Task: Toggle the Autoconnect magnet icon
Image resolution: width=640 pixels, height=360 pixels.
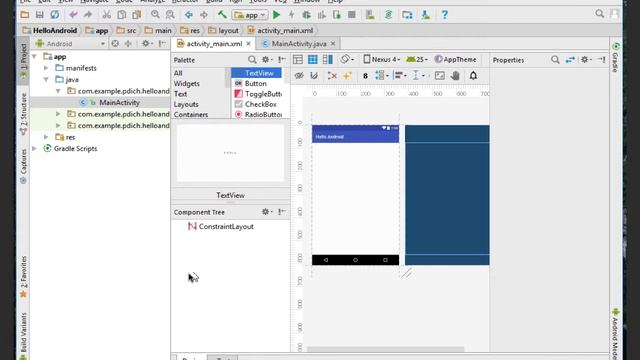Action: click(314, 76)
